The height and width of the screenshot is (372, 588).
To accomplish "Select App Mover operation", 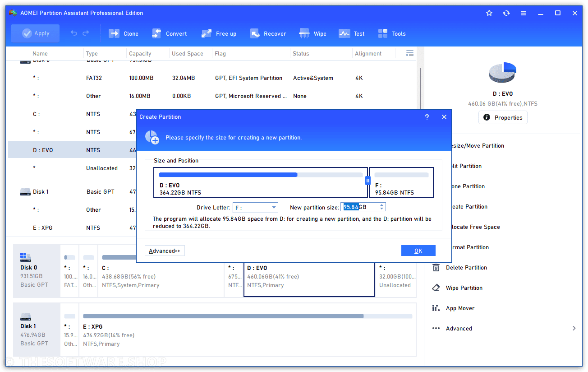I will (x=460, y=308).
